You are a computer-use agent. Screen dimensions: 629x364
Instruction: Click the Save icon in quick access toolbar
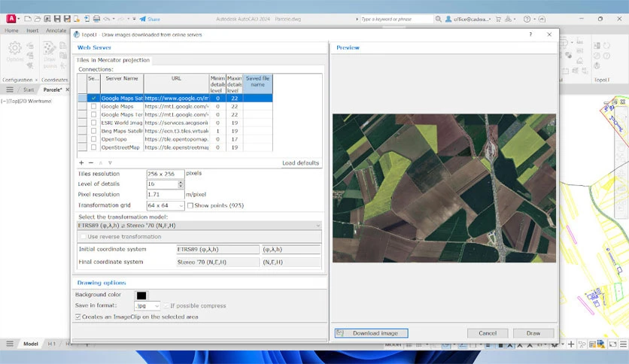pos(57,19)
